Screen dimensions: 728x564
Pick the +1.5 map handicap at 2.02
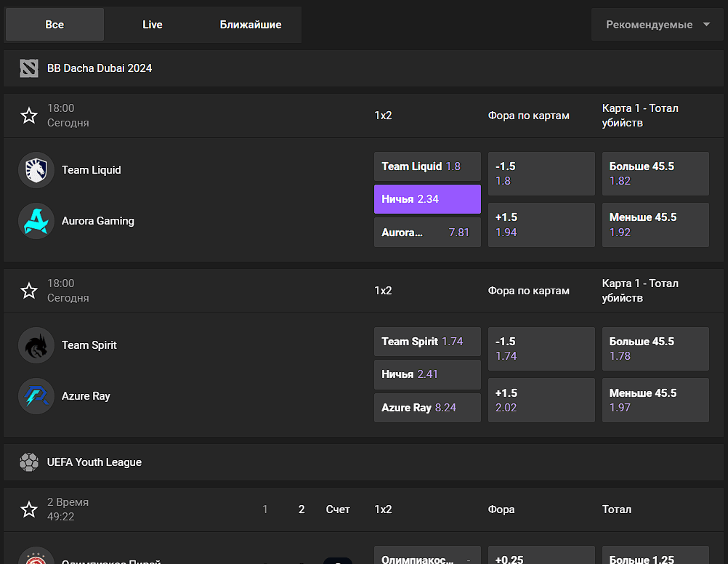541,400
